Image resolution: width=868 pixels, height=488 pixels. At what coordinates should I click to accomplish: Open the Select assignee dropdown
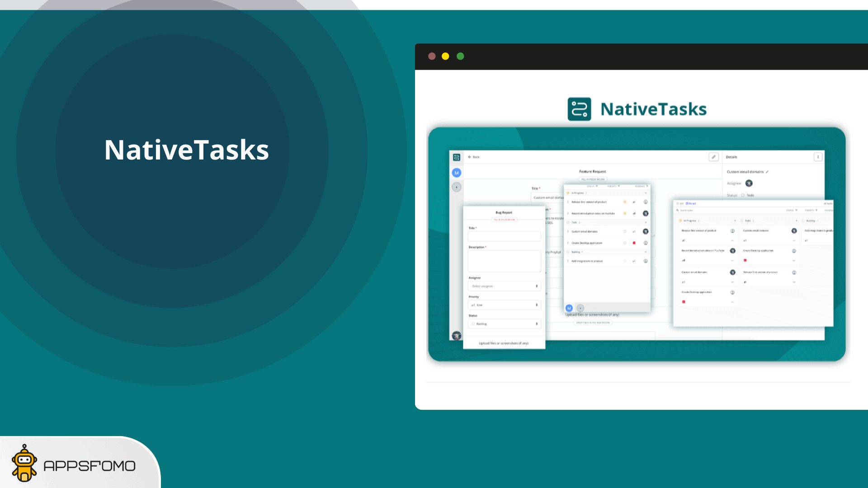(x=504, y=286)
